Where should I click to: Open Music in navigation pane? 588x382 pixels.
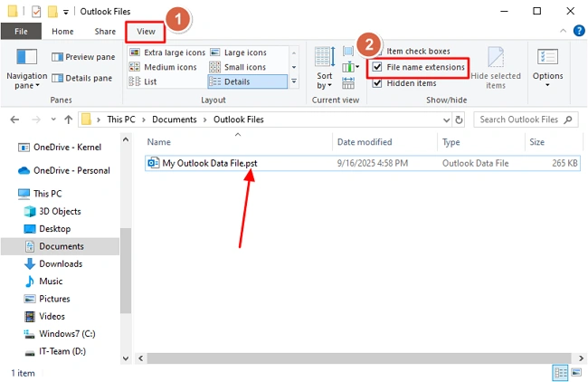tap(43, 282)
